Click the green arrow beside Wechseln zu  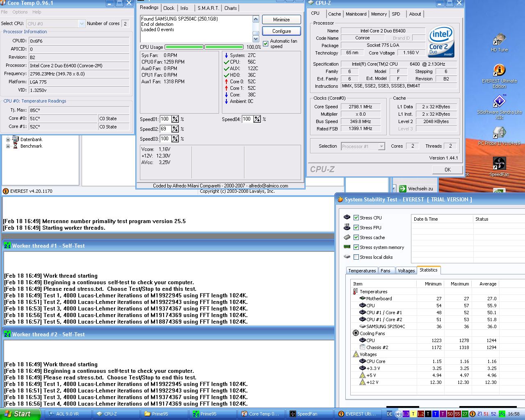coord(402,189)
